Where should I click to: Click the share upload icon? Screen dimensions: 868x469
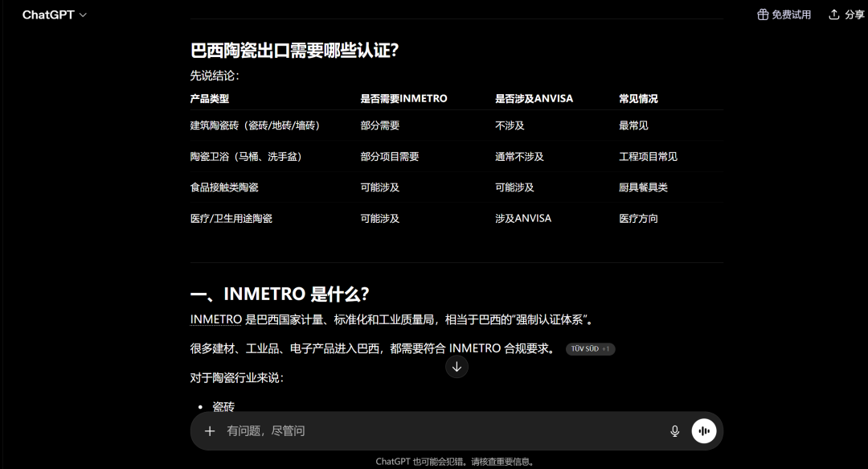click(833, 14)
